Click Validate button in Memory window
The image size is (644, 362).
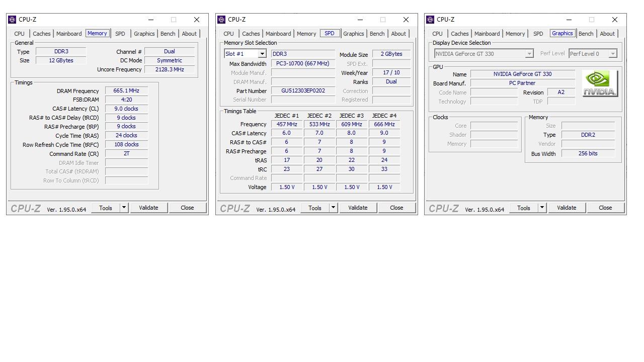tap(148, 208)
